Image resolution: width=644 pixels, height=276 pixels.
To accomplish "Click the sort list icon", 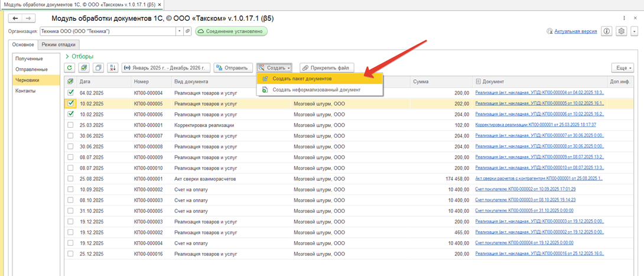I will point(112,68).
